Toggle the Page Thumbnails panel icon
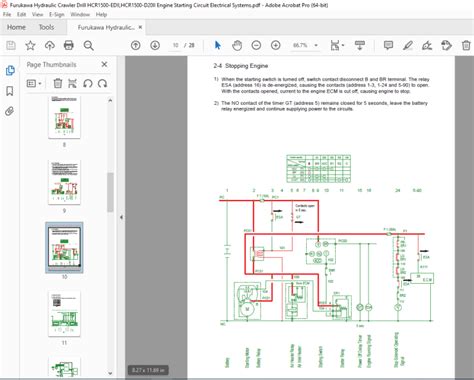 10,70
